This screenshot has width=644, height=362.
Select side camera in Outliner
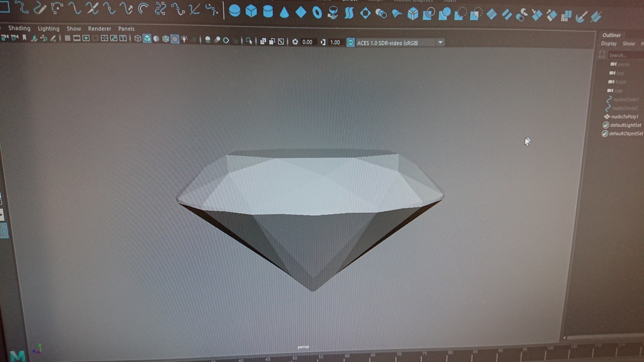619,91
